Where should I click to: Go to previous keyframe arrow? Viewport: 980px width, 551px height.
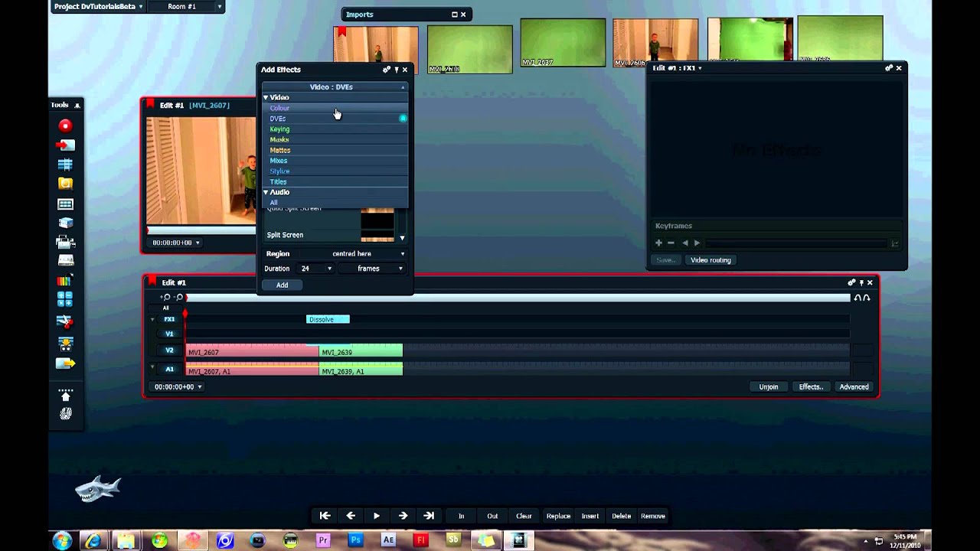point(684,243)
